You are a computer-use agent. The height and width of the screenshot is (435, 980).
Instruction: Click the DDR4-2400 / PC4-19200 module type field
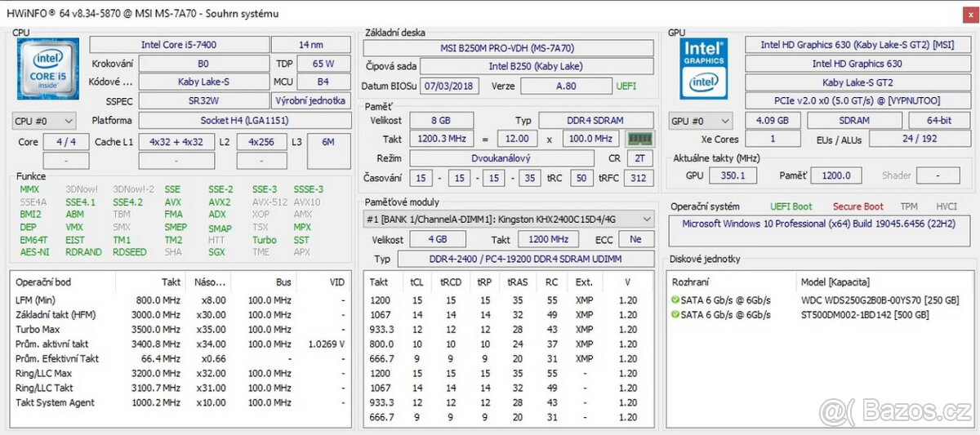(x=526, y=259)
